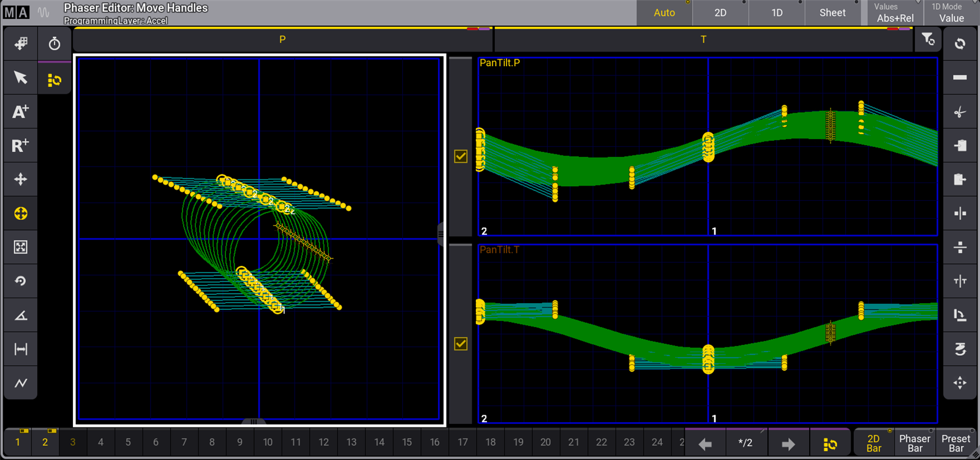Click the width spacing tool icon
980x460 pixels.
tap(20, 349)
